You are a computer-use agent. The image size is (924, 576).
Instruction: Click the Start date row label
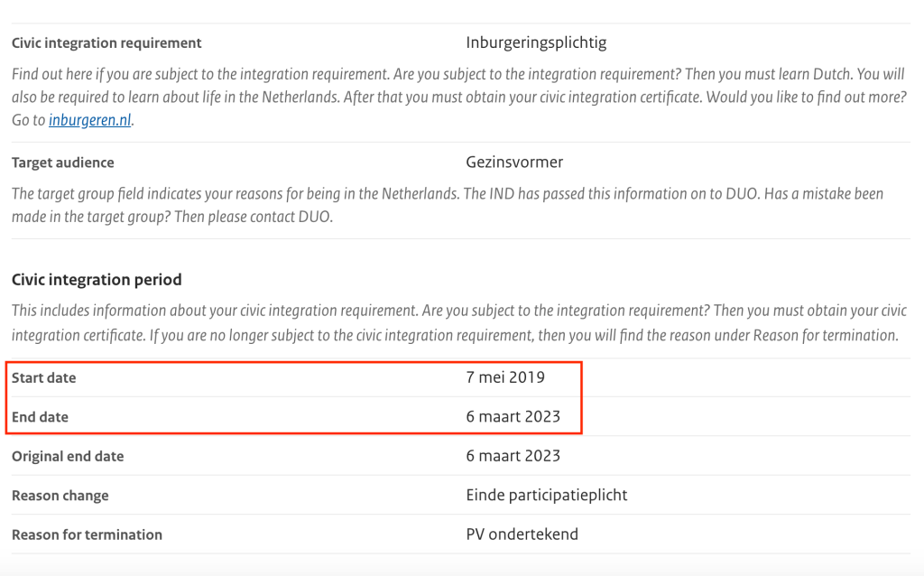(44, 377)
